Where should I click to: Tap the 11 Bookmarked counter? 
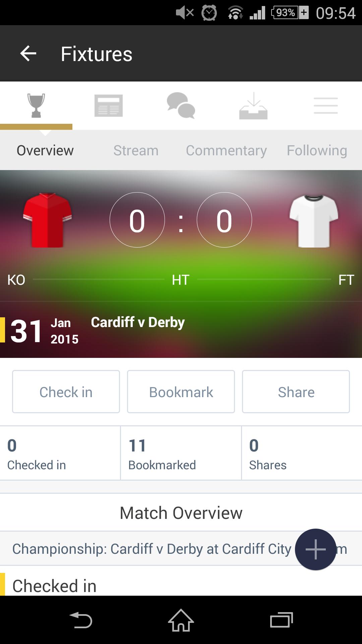point(162,453)
